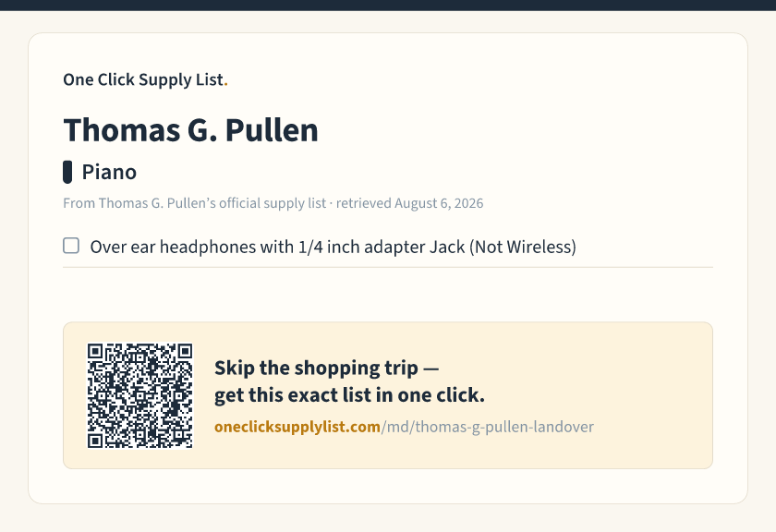This screenshot has width=776, height=532.
Task: Click the dark navy top header bar
Action: (x=388, y=6)
